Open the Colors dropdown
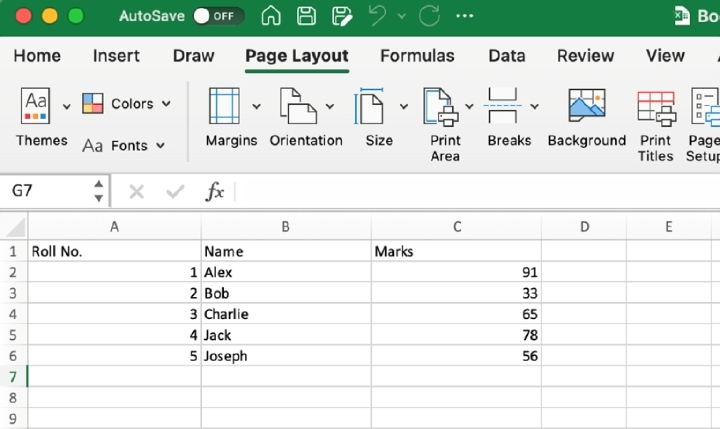Image resolution: width=720 pixels, height=429 pixels. pos(126,104)
